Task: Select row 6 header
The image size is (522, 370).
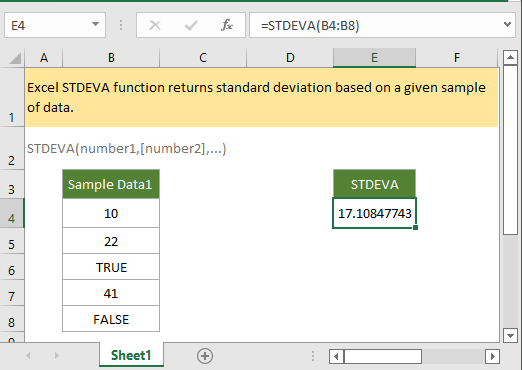Action: point(12,267)
